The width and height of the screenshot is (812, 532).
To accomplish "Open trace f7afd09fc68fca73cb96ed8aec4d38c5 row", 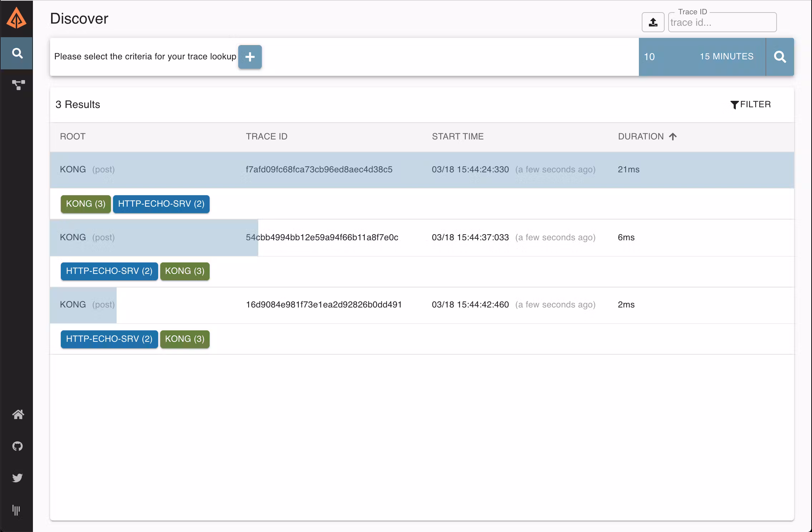I will (x=319, y=169).
